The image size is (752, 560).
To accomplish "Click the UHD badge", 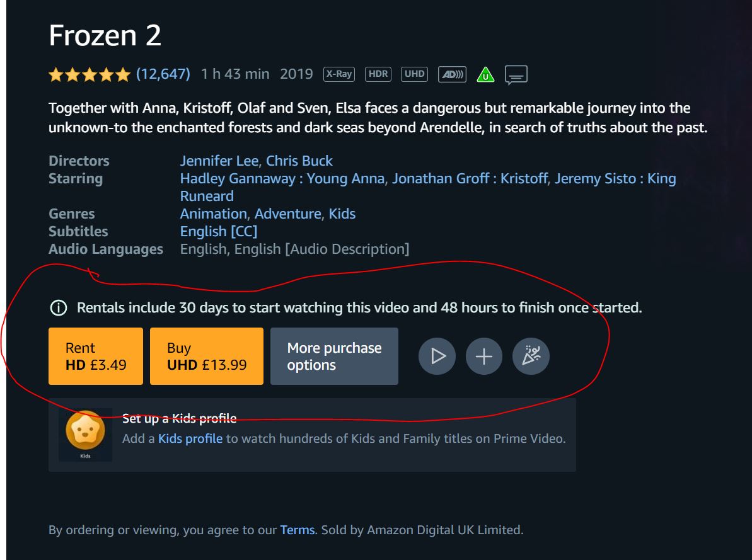I will coord(414,74).
